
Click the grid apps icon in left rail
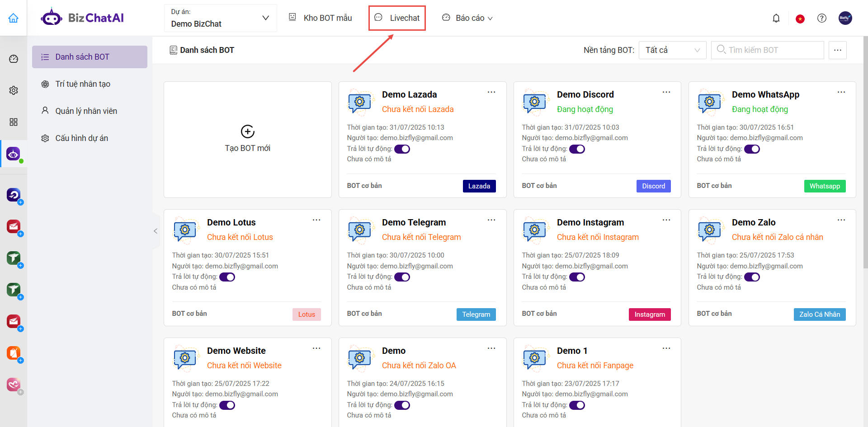click(14, 122)
